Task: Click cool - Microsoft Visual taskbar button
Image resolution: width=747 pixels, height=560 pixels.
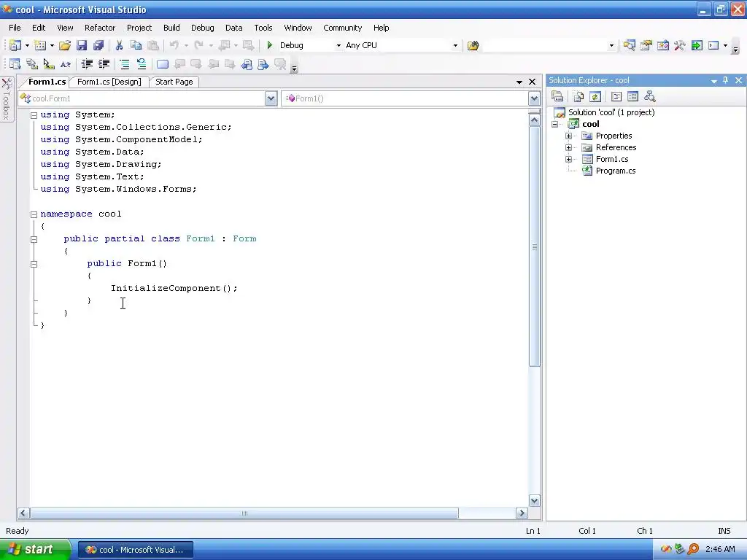Action: 135,550
